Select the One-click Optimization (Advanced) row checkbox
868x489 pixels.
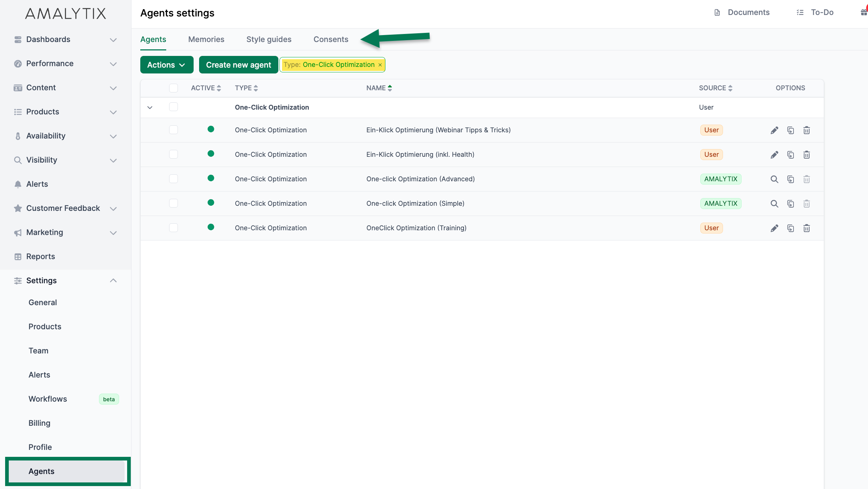[x=174, y=179]
